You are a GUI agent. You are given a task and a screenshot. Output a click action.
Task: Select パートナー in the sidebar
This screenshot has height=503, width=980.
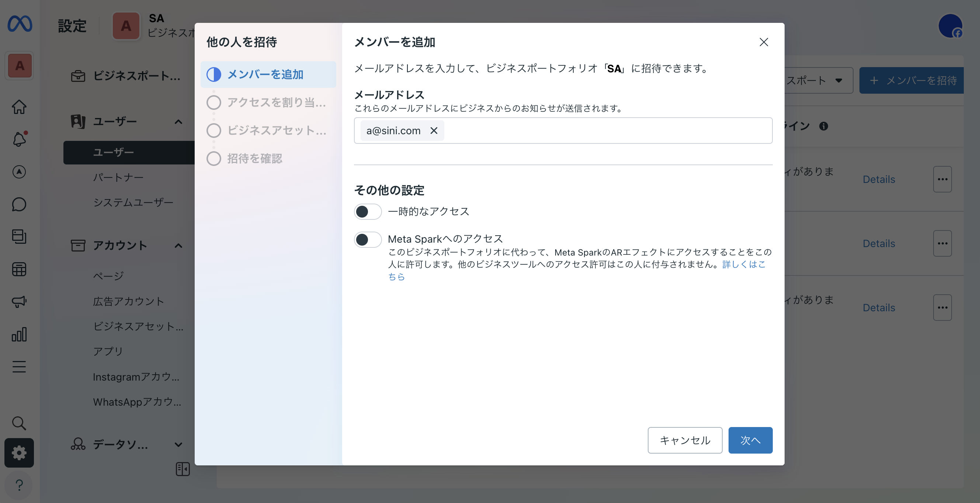pos(118,177)
